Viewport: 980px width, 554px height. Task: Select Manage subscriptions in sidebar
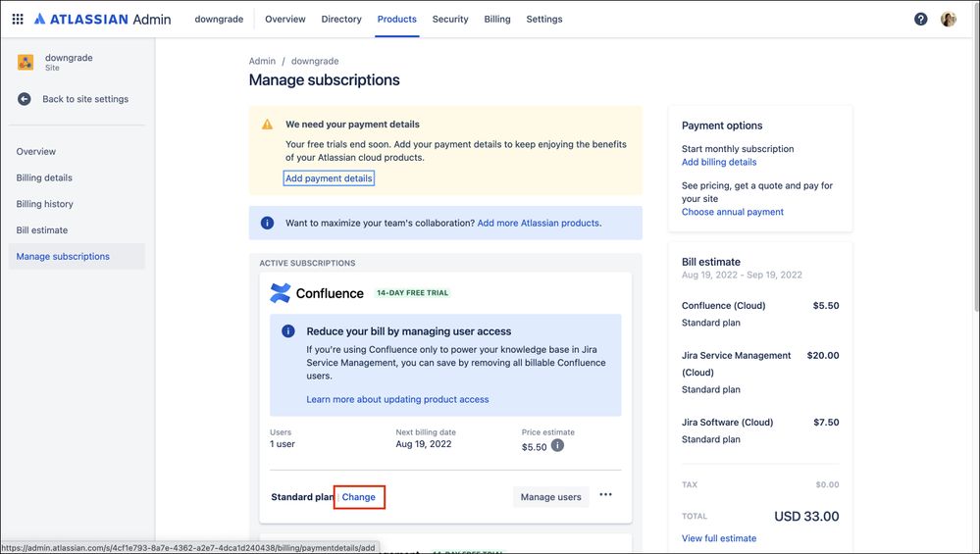coord(77,256)
